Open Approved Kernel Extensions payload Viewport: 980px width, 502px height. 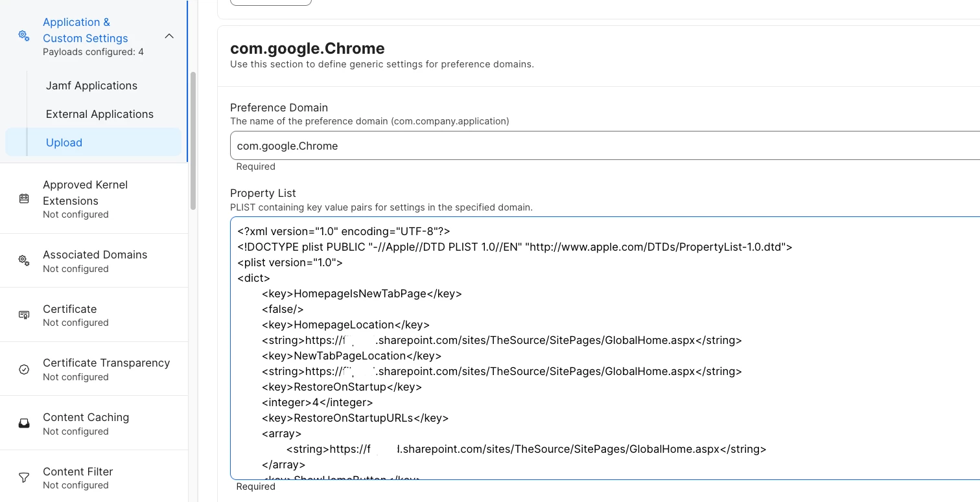pos(93,198)
